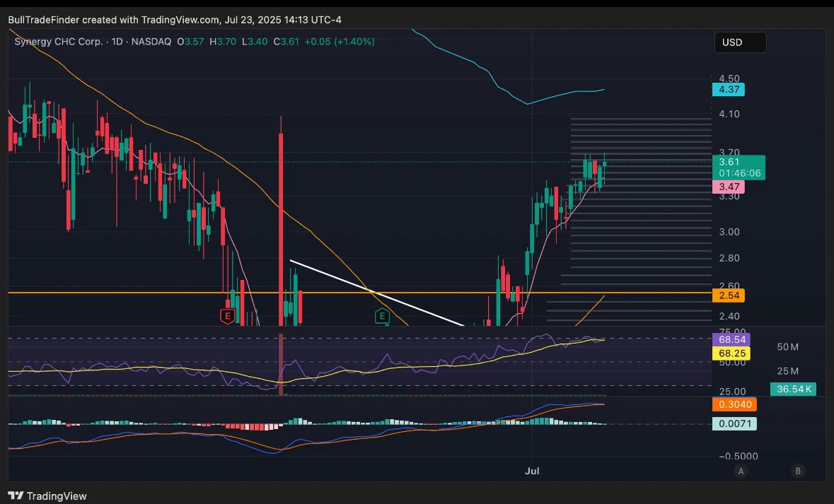Screen dimensions: 834x504
Task: Click the B scale button
Action: coord(797,471)
